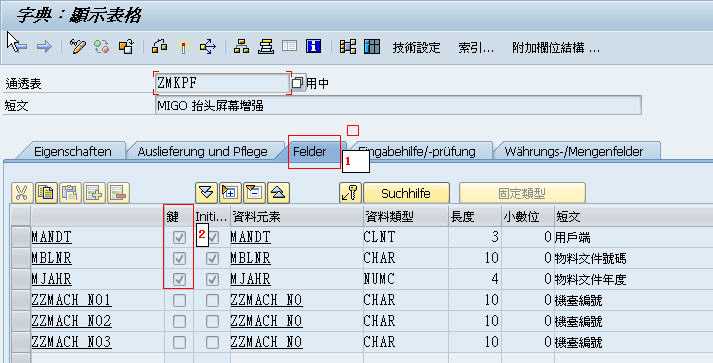Click the Activate matchstick icon
This screenshot has width=713, height=363.
point(183,47)
